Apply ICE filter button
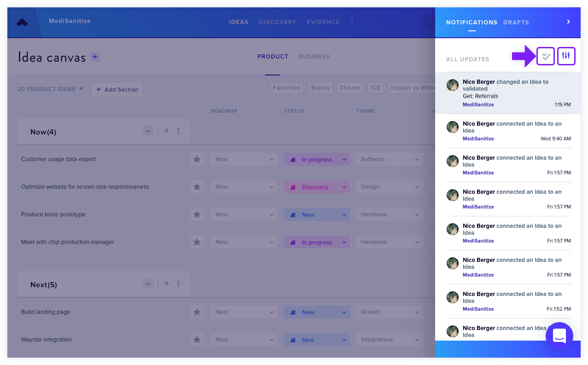The image size is (588, 365). pyautogui.click(x=376, y=88)
